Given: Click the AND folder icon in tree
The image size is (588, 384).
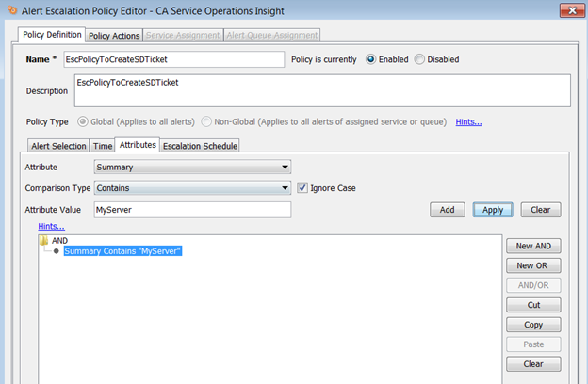Looking at the screenshot, I should (43, 241).
